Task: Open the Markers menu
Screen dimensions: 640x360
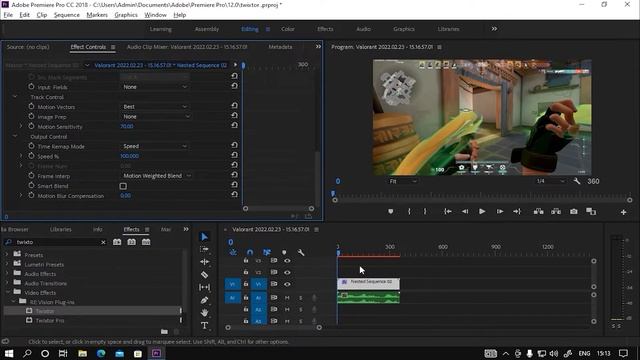Action: (x=97, y=15)
